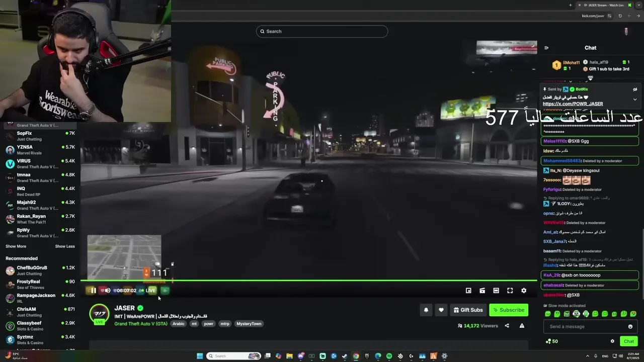The height and width of the screenshot is (362, 644).
Task: Open channel points balance 50
Action: 551,341
